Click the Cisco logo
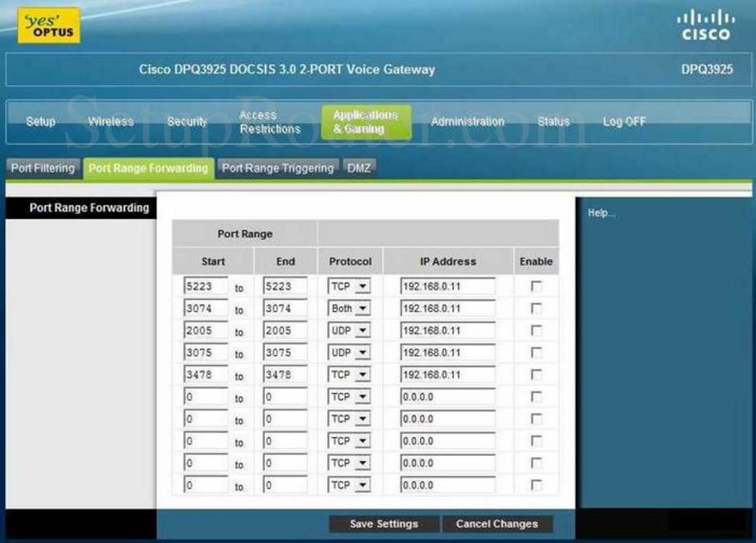This screenshot has height=543, width=756. 706,26
